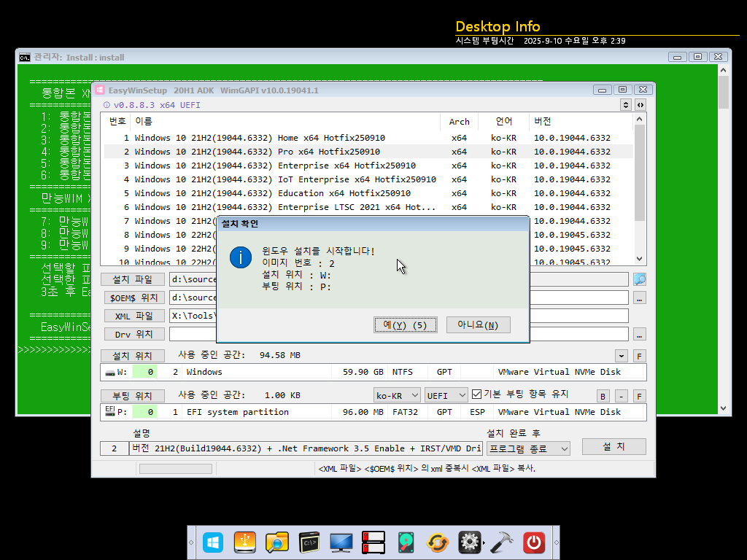Viewport: 747px width, 560px height.
Task: Open the orange USB drive tool in the dock
Action: (x=245, y=542)
